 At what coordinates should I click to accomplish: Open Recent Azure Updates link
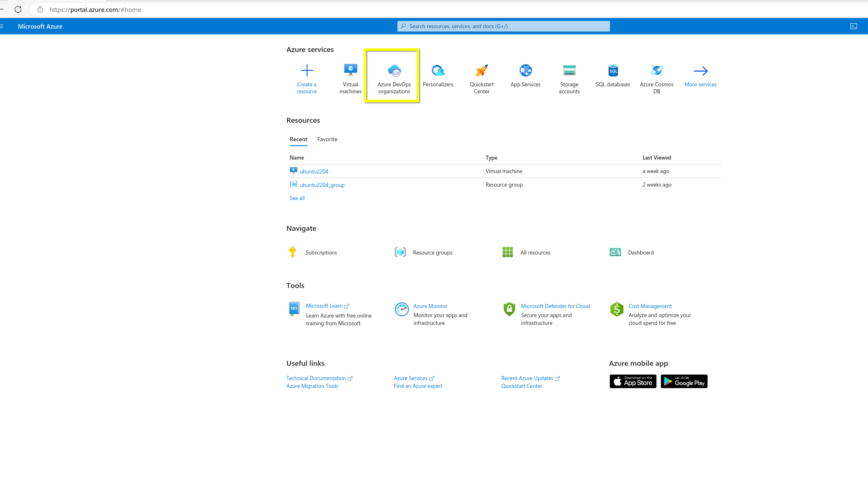pyautogui.click(x=530, y=378)
